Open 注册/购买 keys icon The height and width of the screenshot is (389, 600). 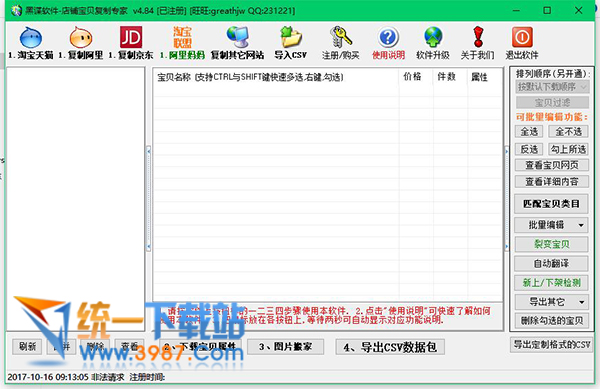(x=341, y=37)
